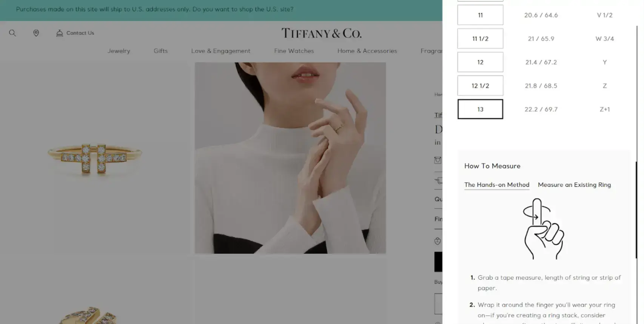Go to the Tiffany & Co. logo
Viewport: 644px width, 324px height.
pos(321,33)
